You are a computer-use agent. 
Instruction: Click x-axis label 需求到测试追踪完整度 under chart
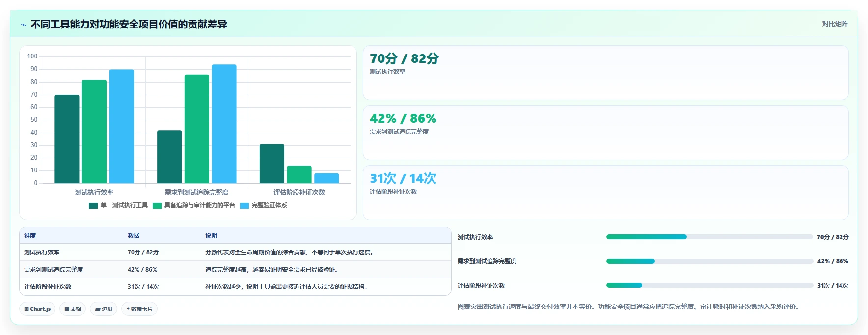(197, 192)
